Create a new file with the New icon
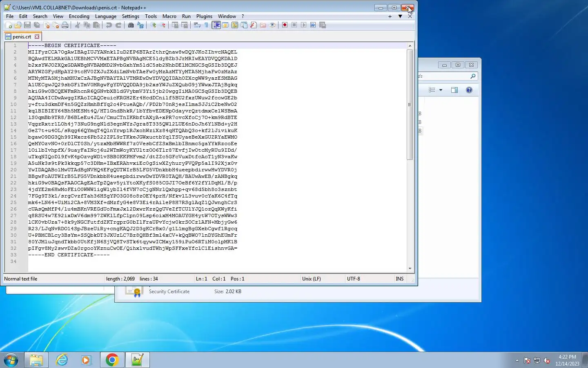588x368 pixels. 9,25
